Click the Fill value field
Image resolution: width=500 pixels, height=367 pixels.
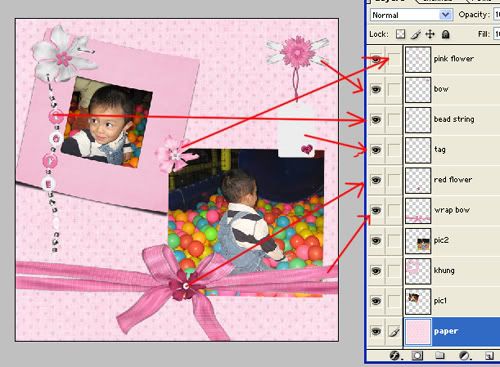[497, 34]
